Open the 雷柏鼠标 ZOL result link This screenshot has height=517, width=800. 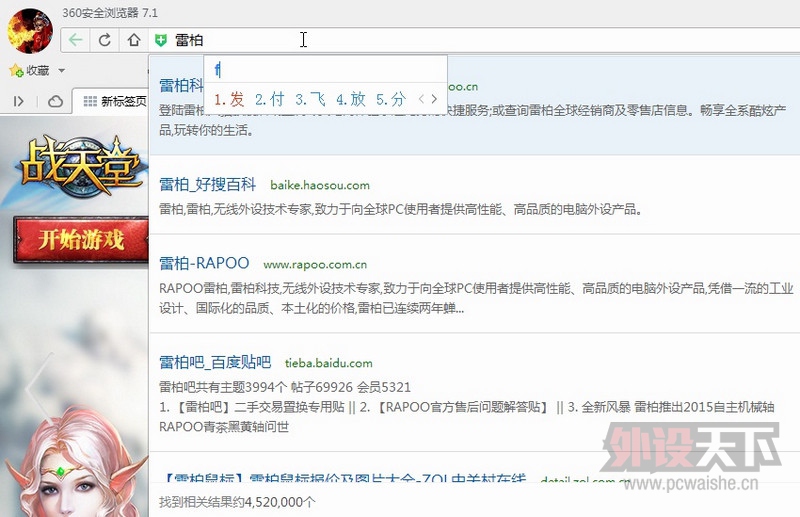(342, 479)
